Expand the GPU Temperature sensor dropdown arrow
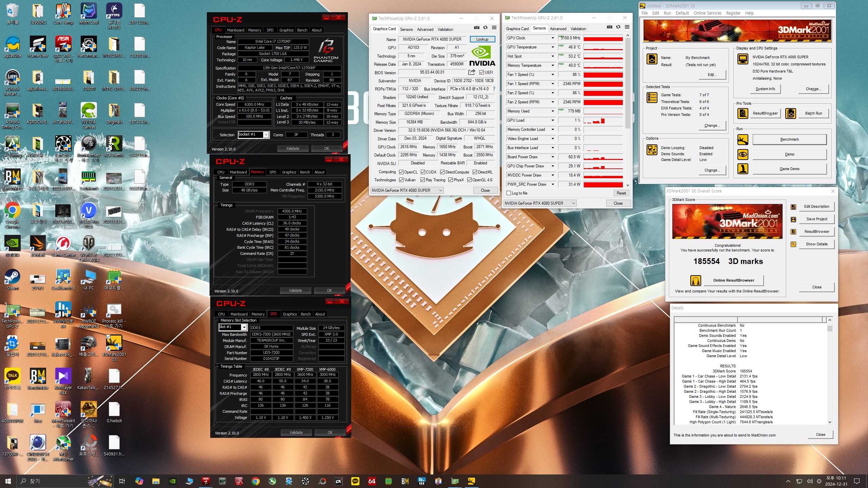Viewport: 868px width, 488px height. pos(552,47)
